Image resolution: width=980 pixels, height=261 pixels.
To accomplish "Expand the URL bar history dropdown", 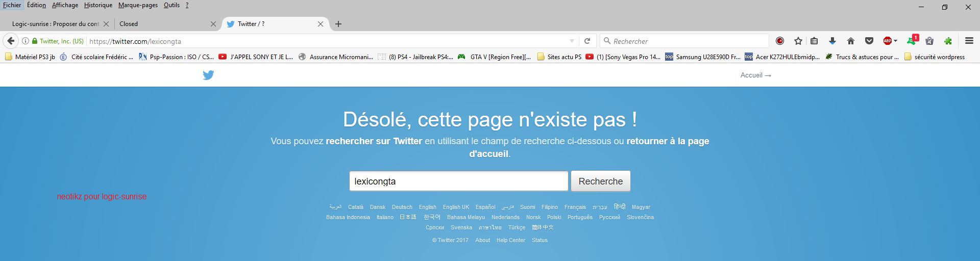I will coord(572,41).
